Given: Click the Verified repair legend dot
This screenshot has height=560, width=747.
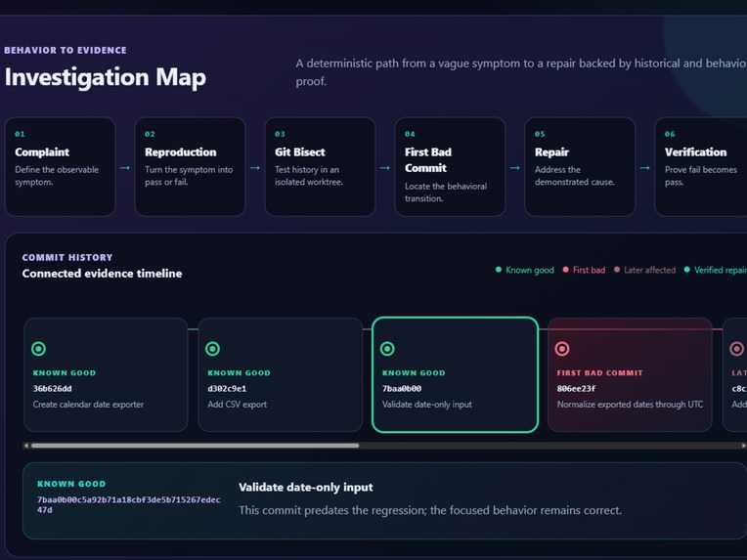Looking at the screenshot, I should (687, 270).
